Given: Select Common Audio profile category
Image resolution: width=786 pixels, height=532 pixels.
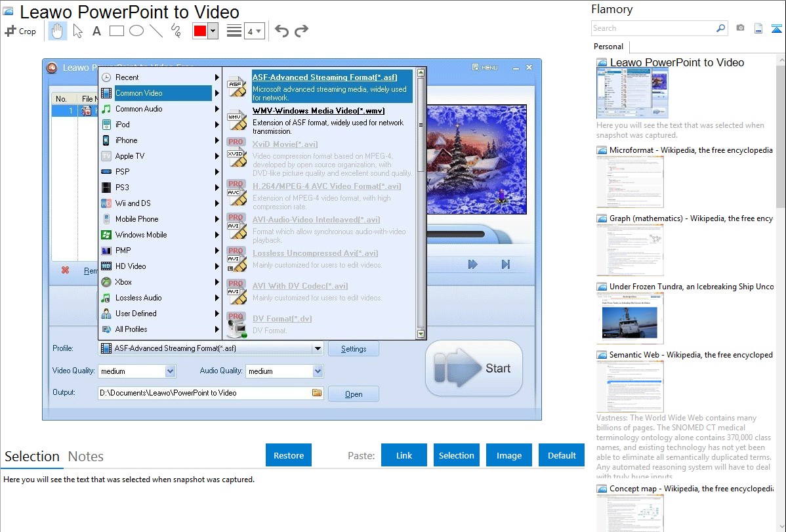Looking at the screenshot, I should [160, 109].
